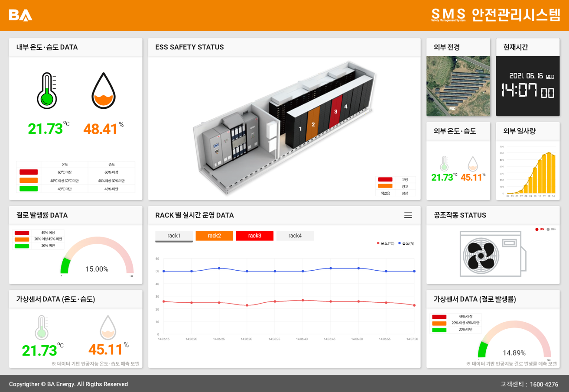
Task: Click the 외부 온도·습도 water drop icon
Action: point(473,164)
